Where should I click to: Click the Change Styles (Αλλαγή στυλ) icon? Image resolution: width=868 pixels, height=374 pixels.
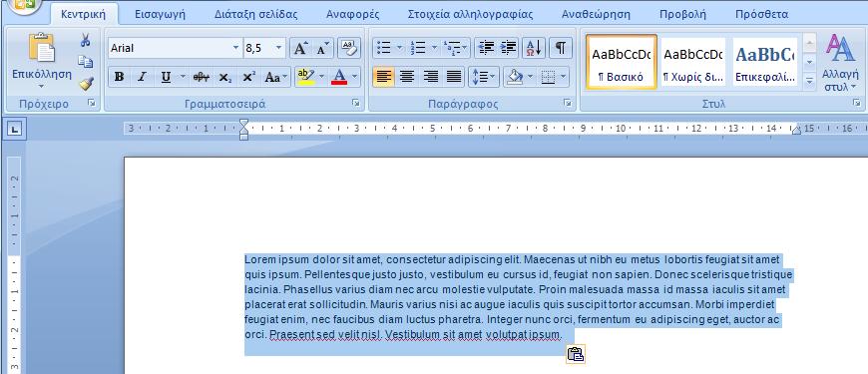click(x=840, y=49)
